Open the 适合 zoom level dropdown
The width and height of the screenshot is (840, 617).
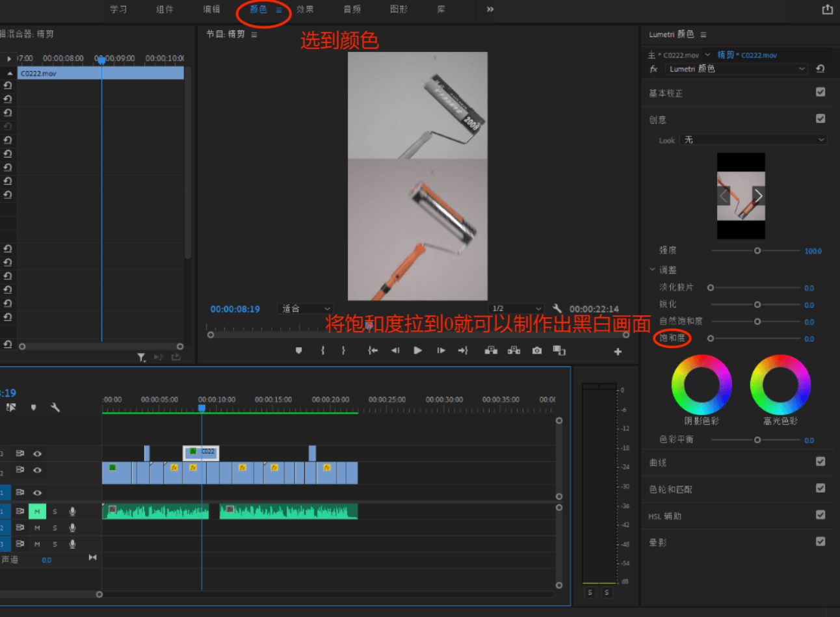(306, 309)
